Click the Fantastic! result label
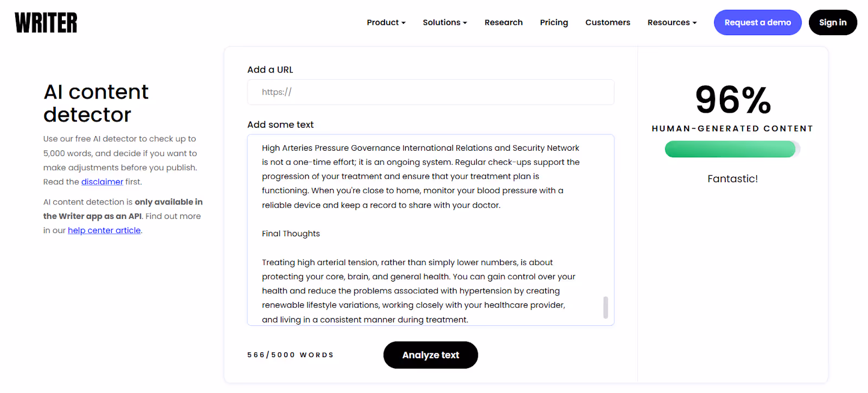Screen dimensions: 868x393 732,178
